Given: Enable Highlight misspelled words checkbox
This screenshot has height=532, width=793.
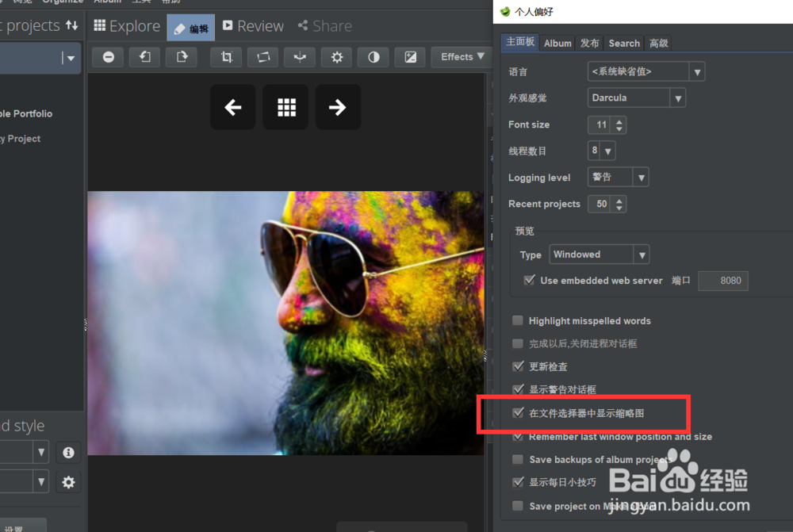Looking at the screenshot, I should click(517, 320).
